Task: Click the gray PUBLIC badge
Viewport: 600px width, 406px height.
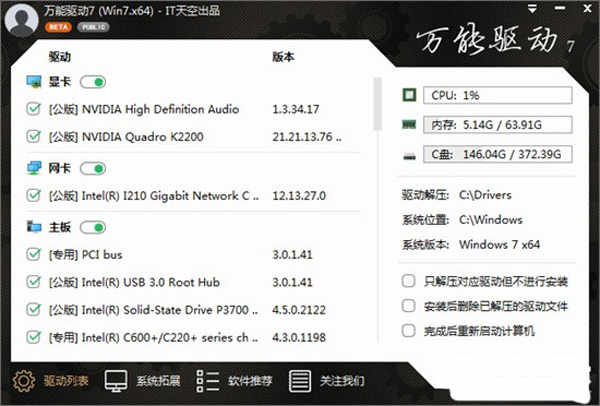Action: coord(93,27)
